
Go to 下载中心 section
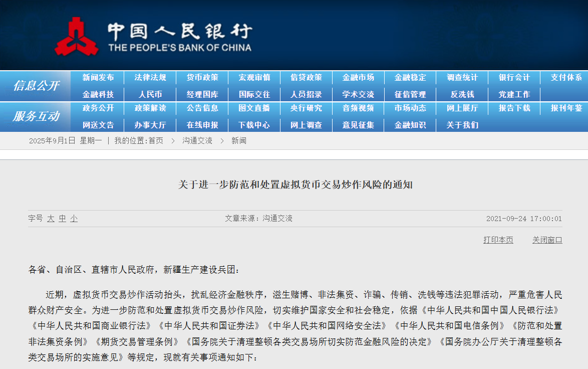(254, 125)
